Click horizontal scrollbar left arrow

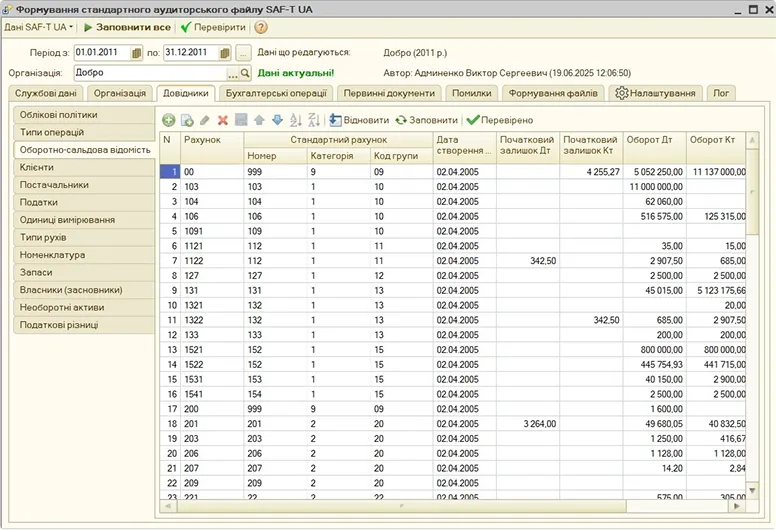click(x=168, y=506)
